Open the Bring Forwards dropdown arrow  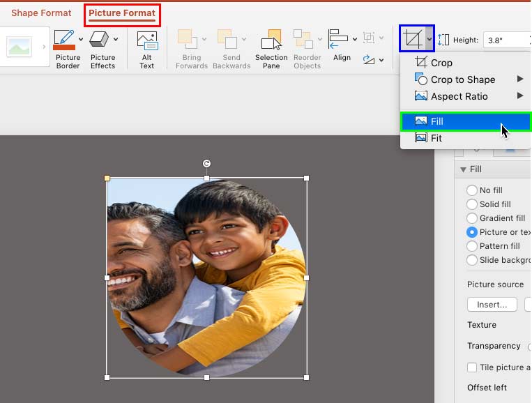point(204,39)
